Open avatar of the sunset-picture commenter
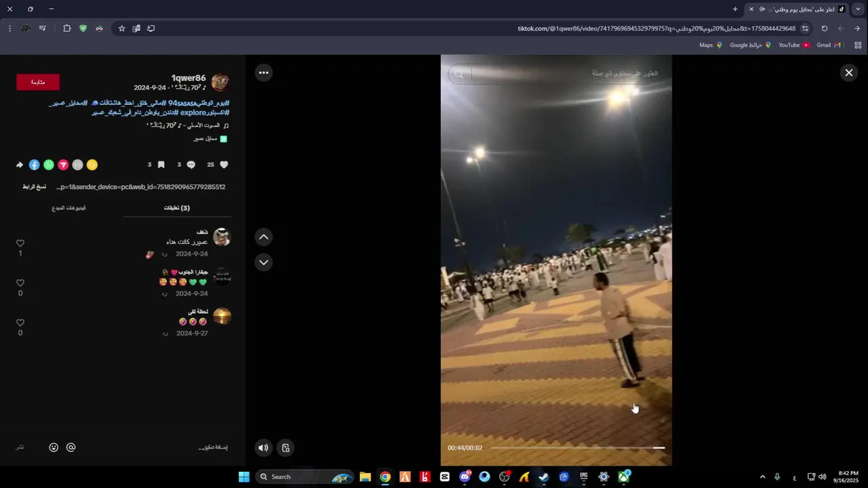Screen dimensions: 868x488 point(222,317)
